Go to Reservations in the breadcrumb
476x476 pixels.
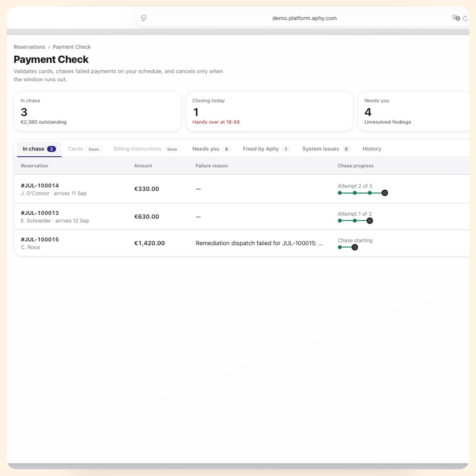30,47
